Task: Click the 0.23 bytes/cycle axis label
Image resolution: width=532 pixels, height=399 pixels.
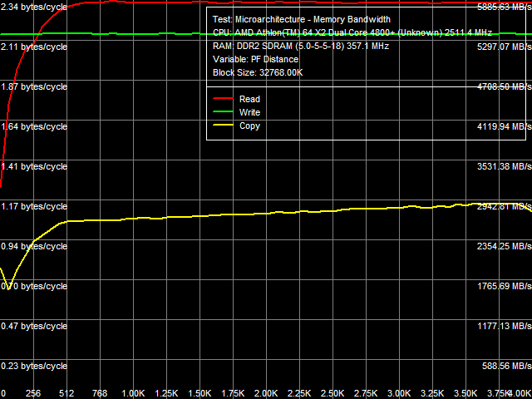Action: click(34, 366)
